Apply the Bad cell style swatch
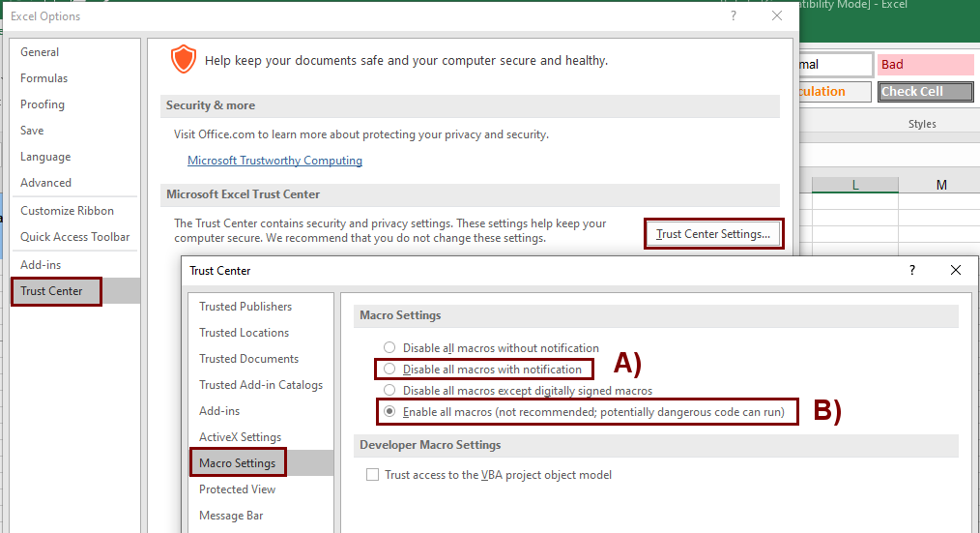Screen dimensions: 980x533 [925, 65]
